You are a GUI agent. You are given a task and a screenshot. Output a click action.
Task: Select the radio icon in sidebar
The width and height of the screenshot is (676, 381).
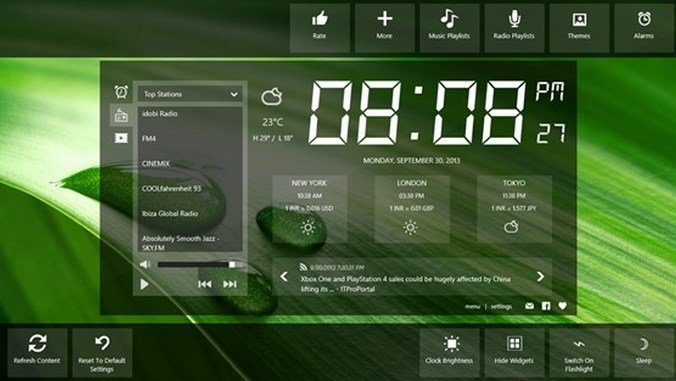click(121, 115)
